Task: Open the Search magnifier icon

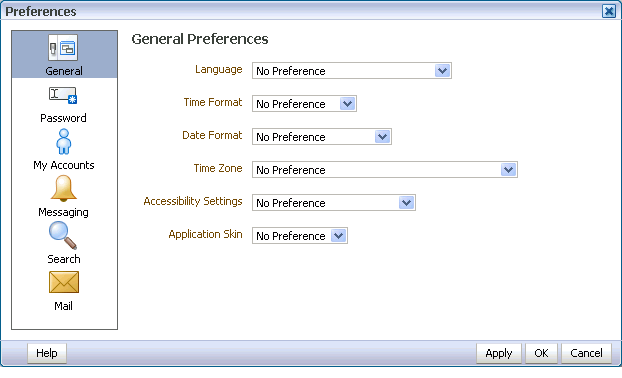Action: click(63, 235)
